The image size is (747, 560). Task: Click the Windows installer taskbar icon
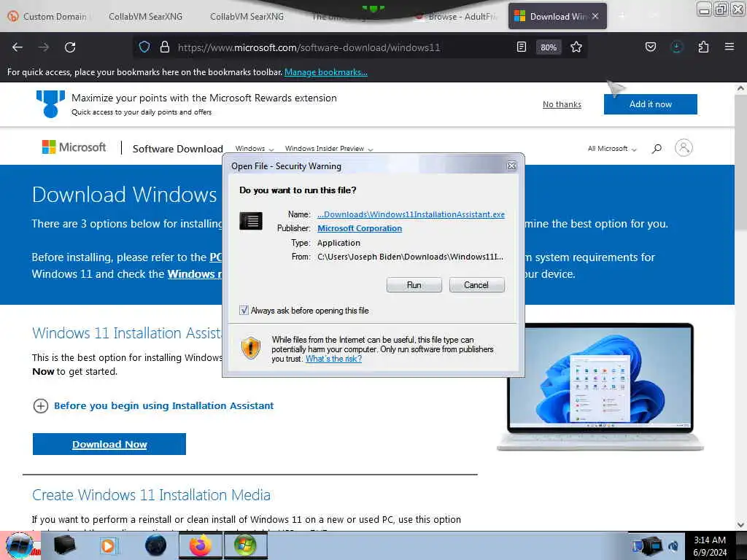pyautogui.click(x=245, y=545)
